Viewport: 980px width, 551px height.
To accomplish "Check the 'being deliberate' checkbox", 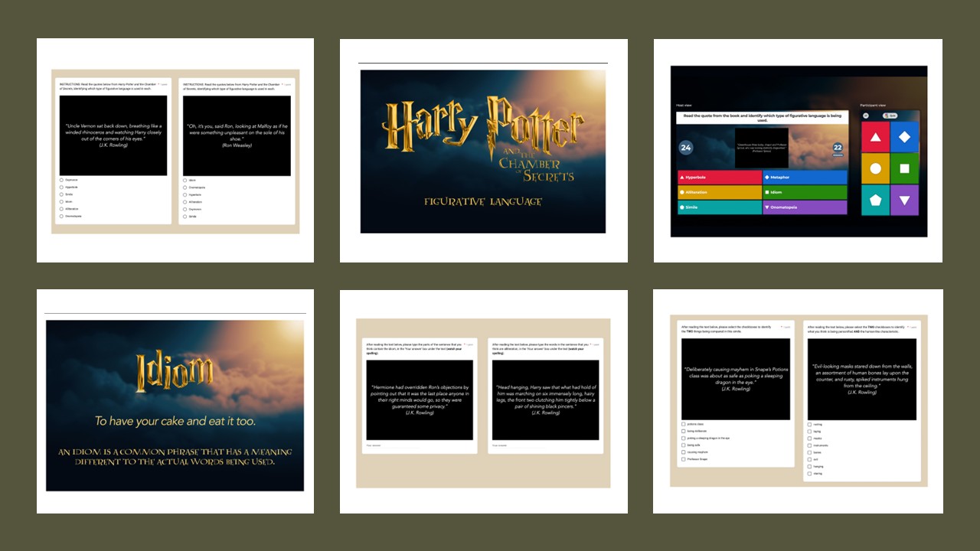I will 683,431.
